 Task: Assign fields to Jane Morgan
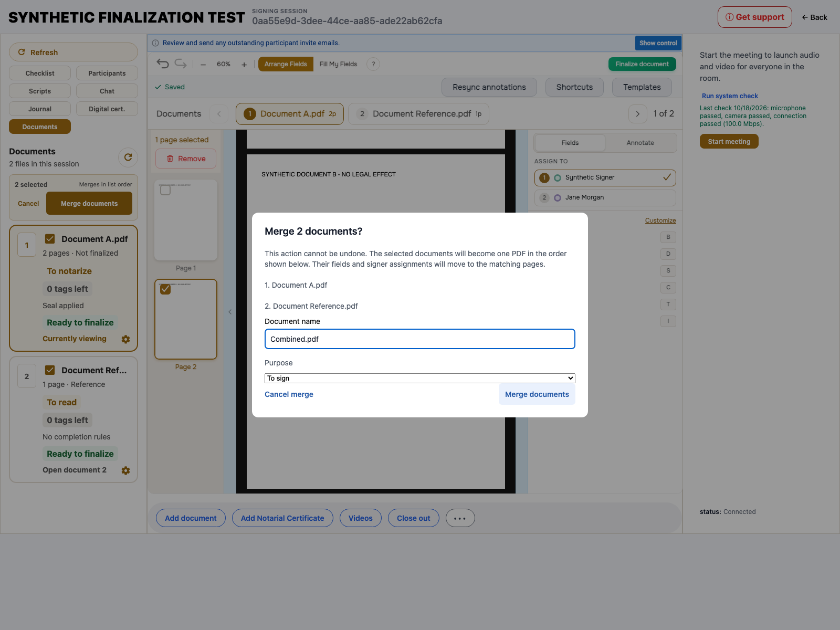point(605,197)
